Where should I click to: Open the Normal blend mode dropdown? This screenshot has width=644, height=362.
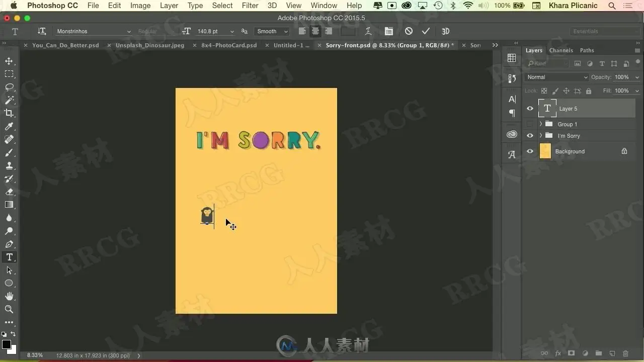[556, 77]
